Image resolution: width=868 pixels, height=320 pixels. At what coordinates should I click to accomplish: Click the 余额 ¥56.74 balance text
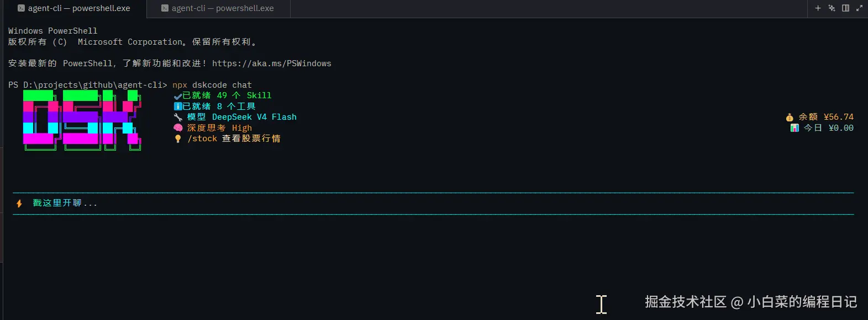826,117
